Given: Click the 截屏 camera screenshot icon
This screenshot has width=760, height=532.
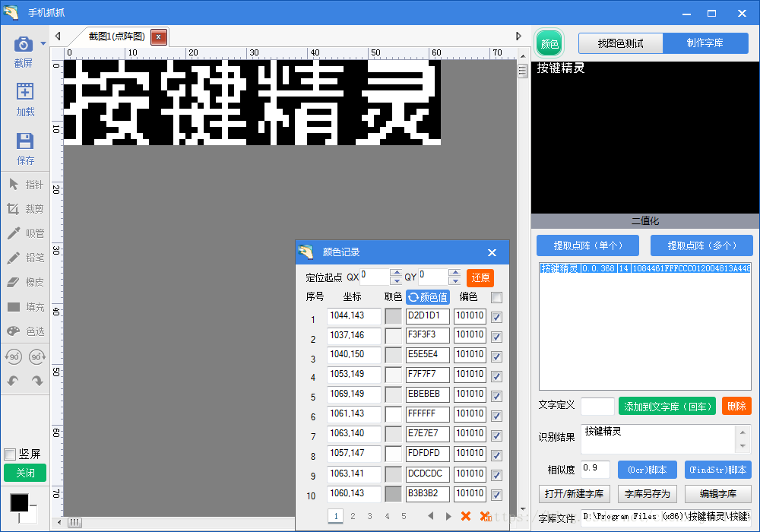Looking at the screenshot, I should (24, 44).
